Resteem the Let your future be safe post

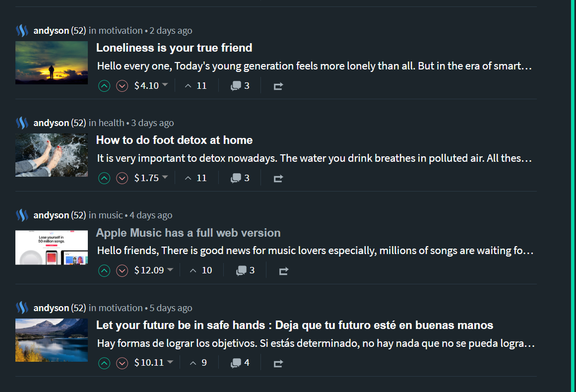coord(278,364)
